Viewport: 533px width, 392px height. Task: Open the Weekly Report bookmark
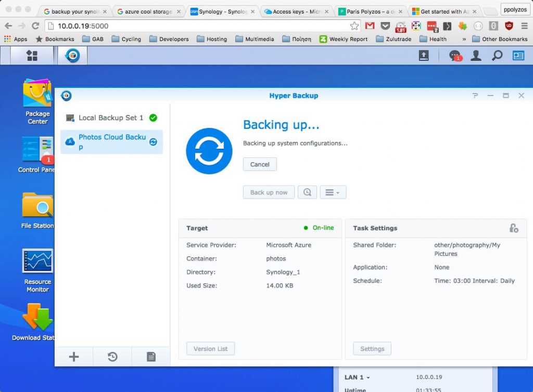(344, 39)
